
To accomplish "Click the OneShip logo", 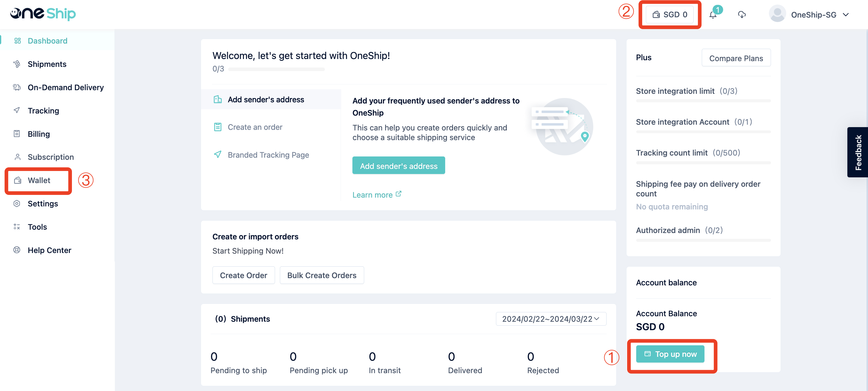I will pos(43,14).
